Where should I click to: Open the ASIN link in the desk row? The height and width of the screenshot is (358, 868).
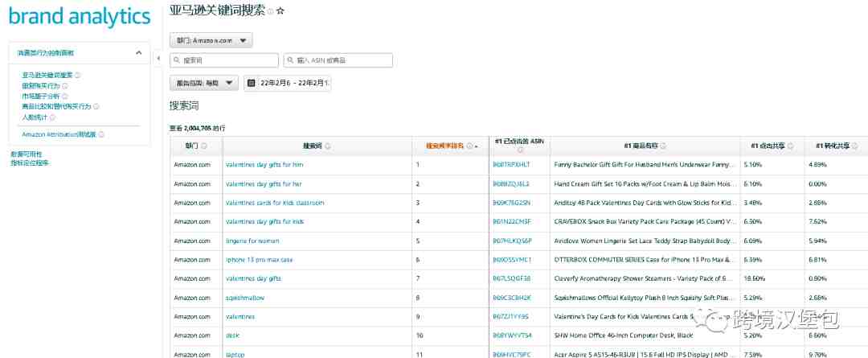pos(512,335)
